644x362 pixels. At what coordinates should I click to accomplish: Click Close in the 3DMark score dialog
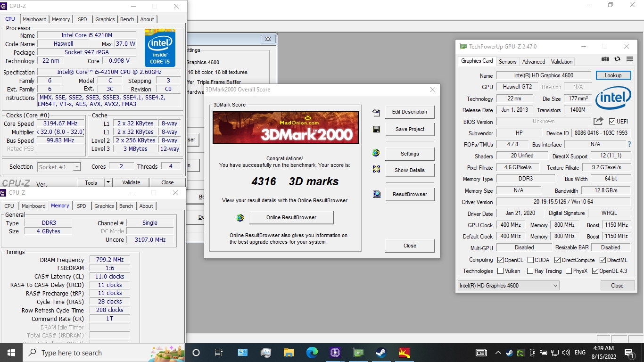[x=410, y=246]
